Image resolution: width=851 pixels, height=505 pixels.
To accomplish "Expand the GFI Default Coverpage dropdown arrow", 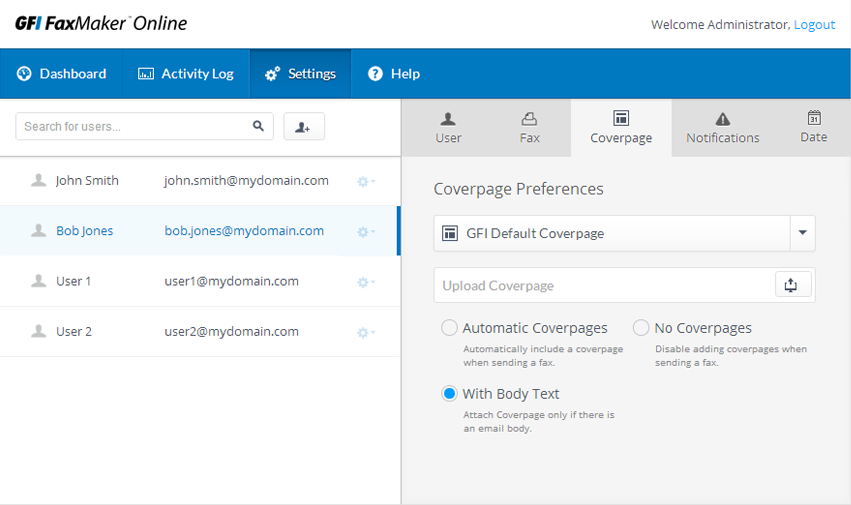I will (x=802, y=233).
